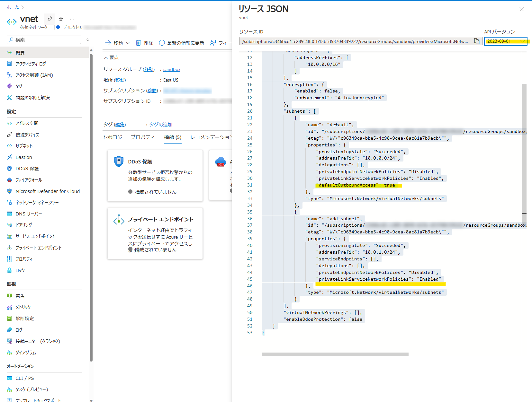Refresh with 最新の情報に更新
The width and height of the screenshot is (532, 402).
tap(182, 43)
